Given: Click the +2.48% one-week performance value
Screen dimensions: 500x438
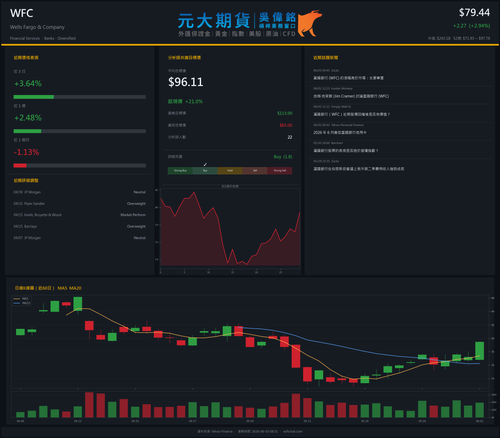Looking at the screenshot, I should click(28, 118).
